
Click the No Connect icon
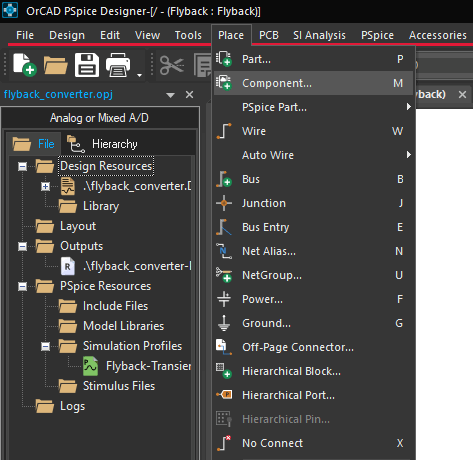(224, 443)
